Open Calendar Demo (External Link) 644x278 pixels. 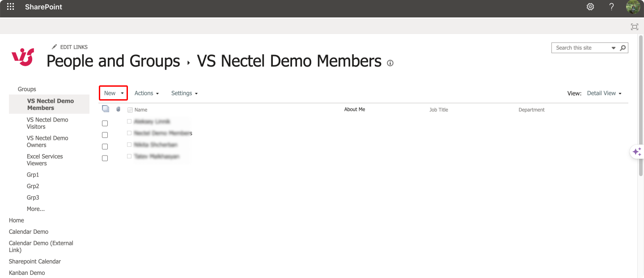pyautogui.click(x=41, y=247)
